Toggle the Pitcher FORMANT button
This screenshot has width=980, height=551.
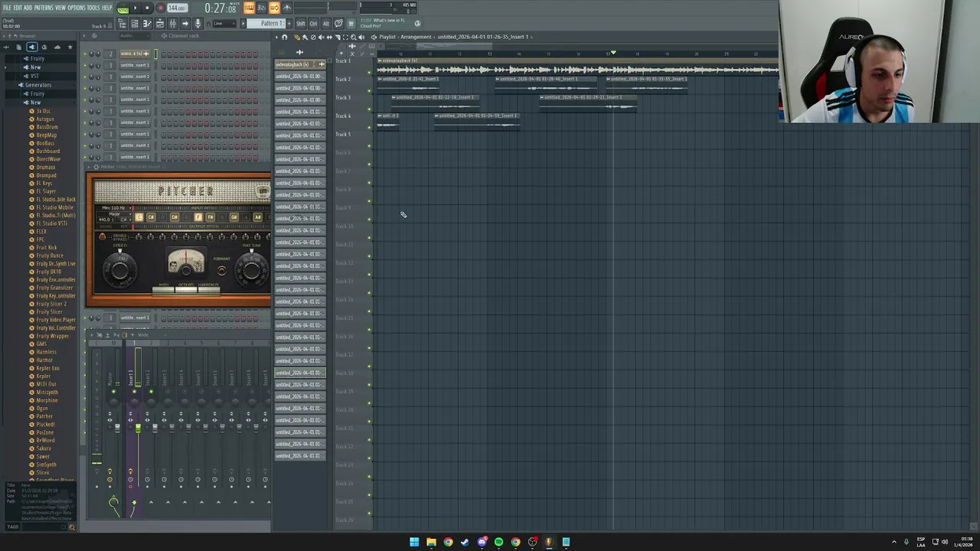coord(222,270)
